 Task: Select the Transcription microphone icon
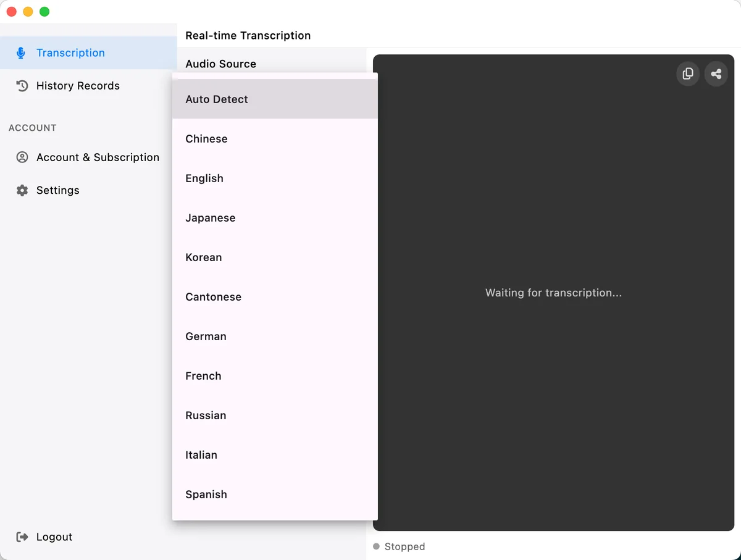pyautogui.click(x=20, y=52)
